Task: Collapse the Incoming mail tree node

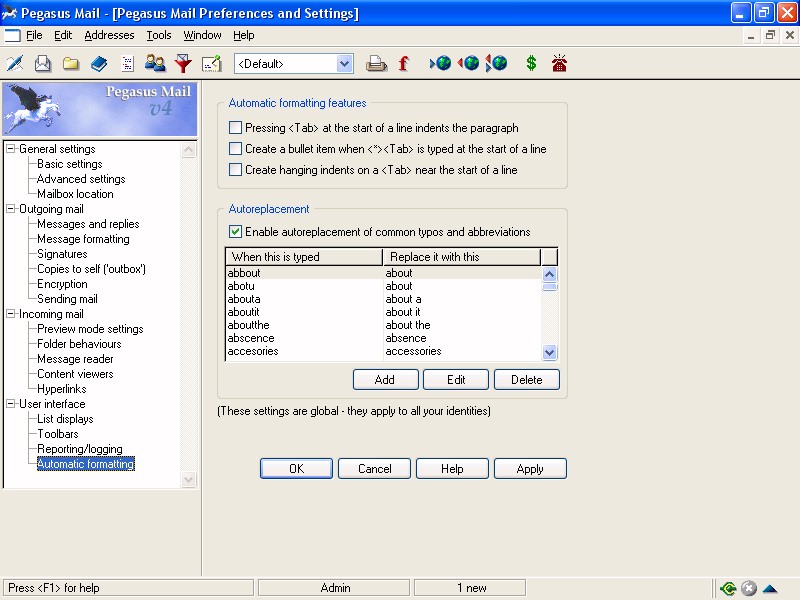Action: click(x=11, y=314)
